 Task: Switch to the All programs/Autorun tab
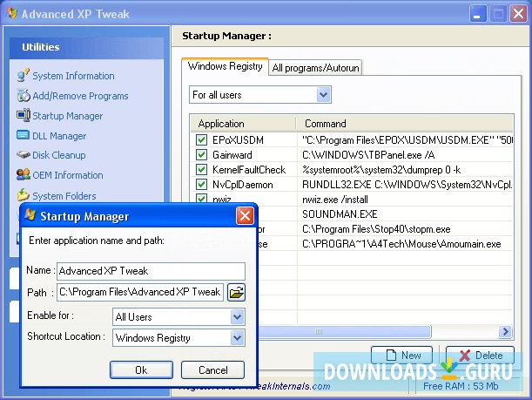tap(315, 68)
